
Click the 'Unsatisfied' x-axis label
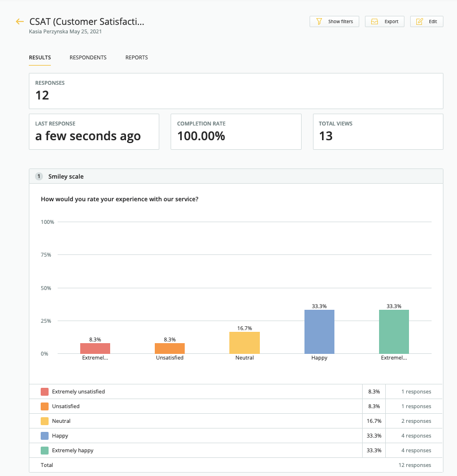point(170,358)
